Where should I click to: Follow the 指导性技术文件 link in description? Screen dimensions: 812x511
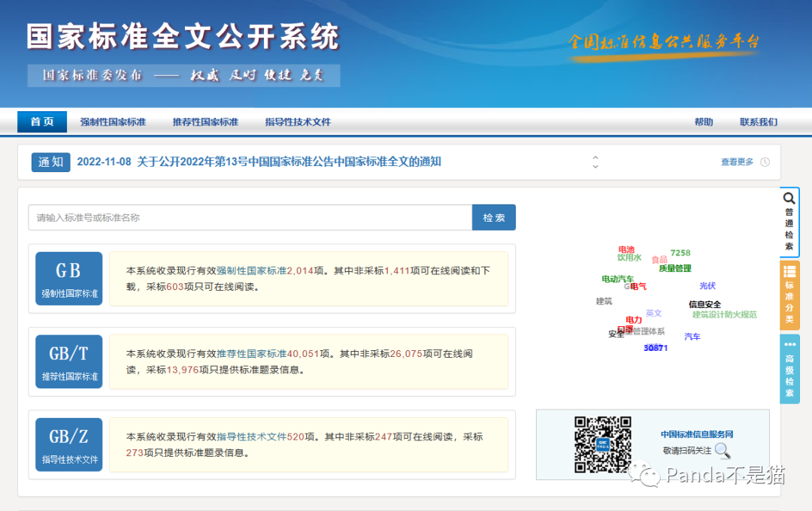[x=251, y=437]
